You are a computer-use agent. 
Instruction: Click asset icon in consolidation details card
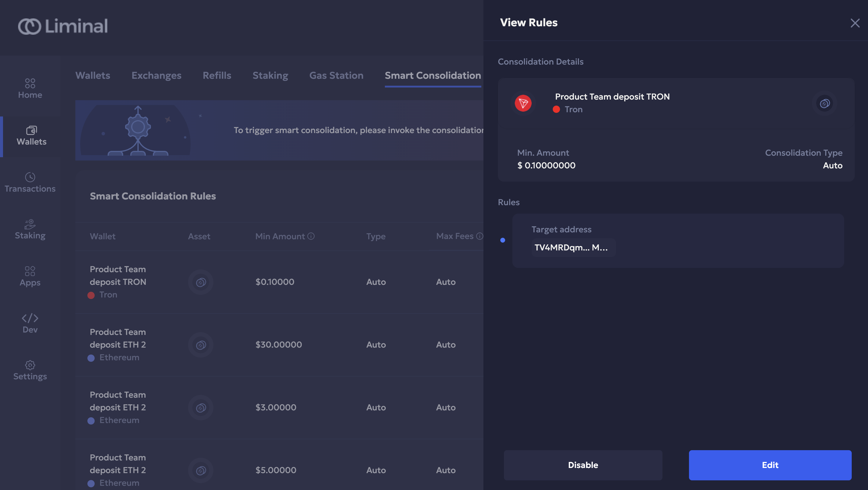pyautogui.click(x=825, y=103)
